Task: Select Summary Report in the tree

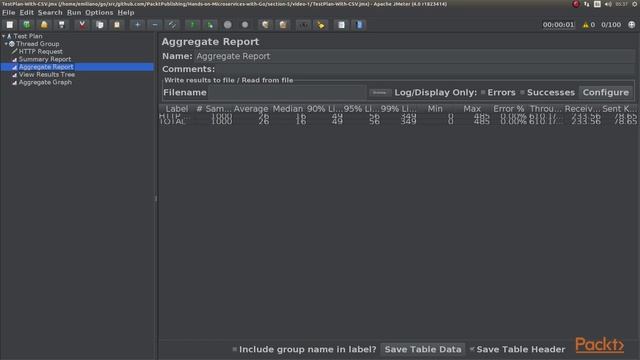Action: point(45,59)
